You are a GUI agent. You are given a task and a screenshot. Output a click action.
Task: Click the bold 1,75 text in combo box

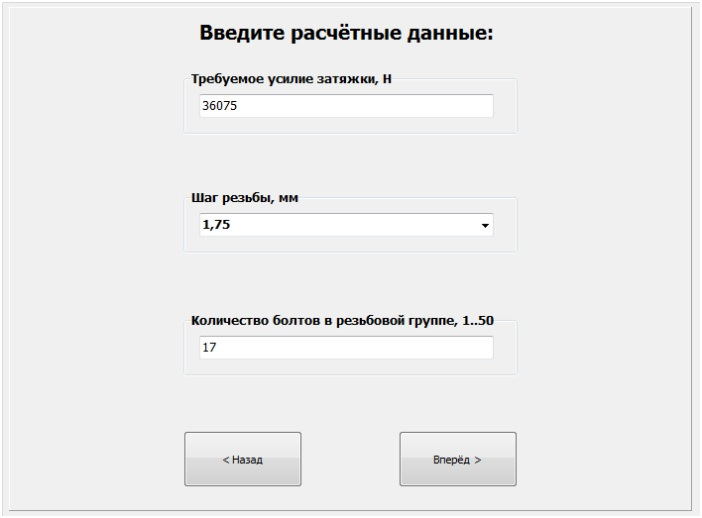pyautogui.click(x=216, y=226)
